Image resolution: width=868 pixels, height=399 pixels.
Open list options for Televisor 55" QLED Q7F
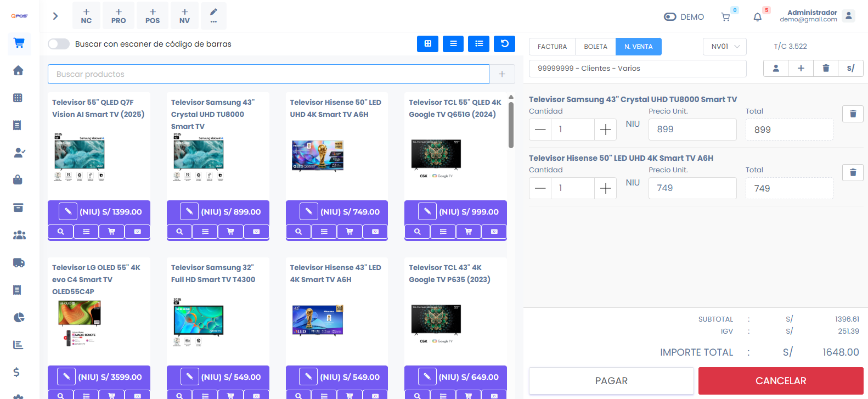coord(86,232)
